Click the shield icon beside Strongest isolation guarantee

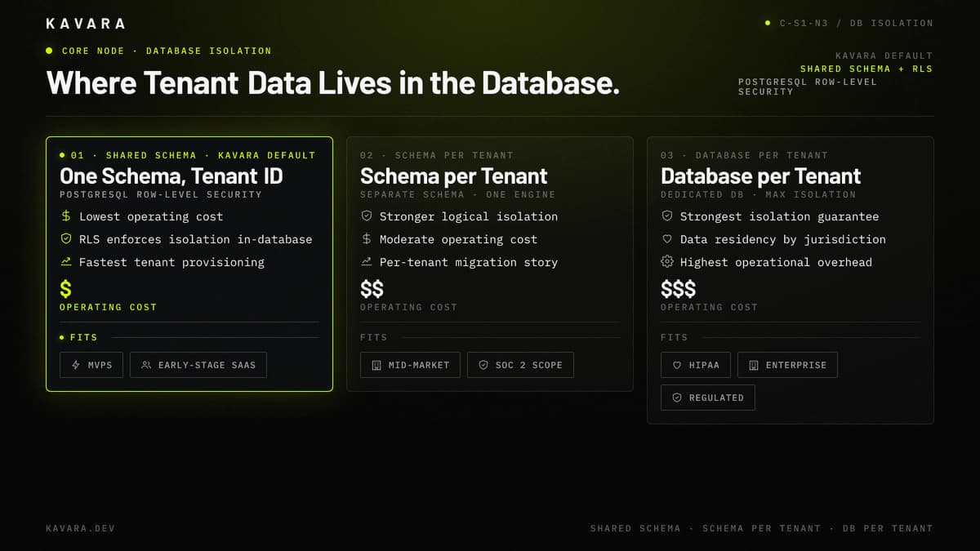[x=667, y=216]
